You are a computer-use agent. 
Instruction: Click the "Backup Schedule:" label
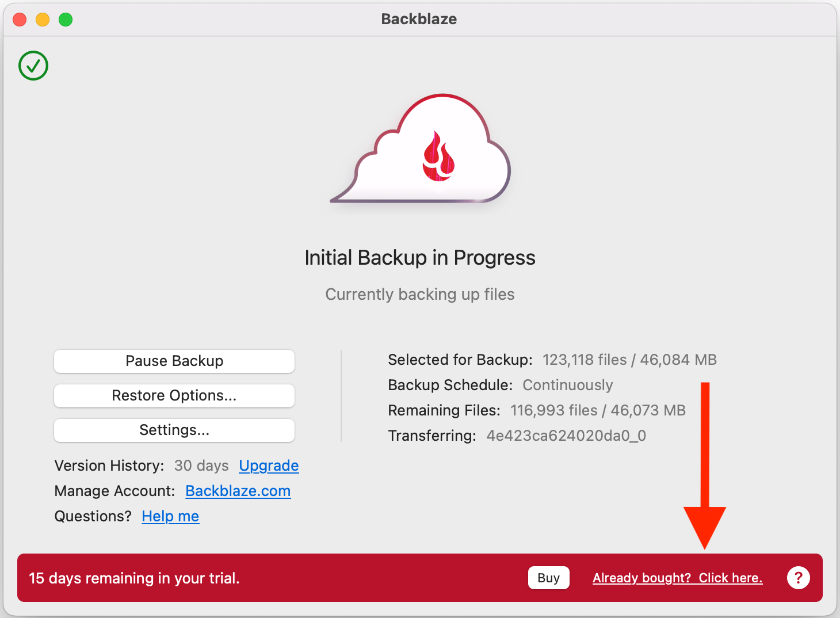click(450, 385)
